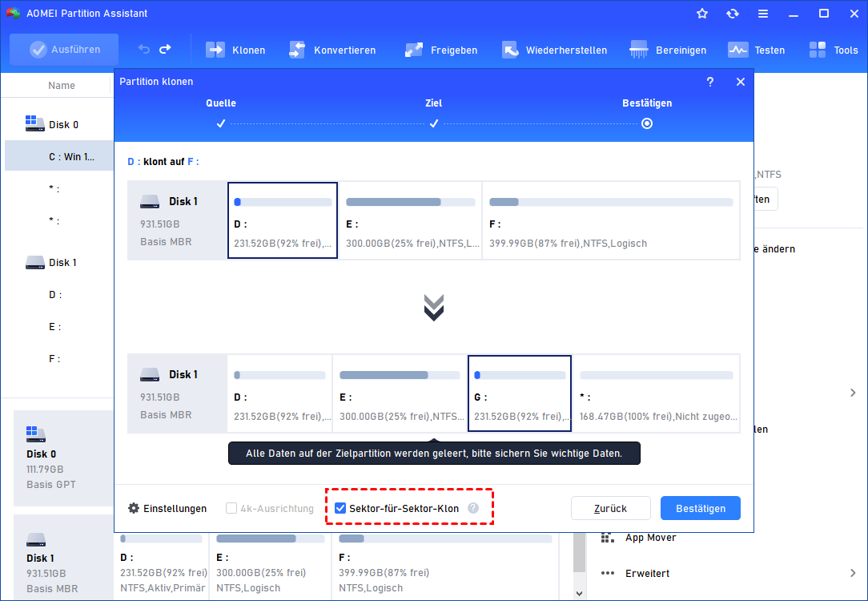The height and width of the screenshot is (601, 868).
Task: Open the Freigeben menu
Action: [x=440, y=50]
